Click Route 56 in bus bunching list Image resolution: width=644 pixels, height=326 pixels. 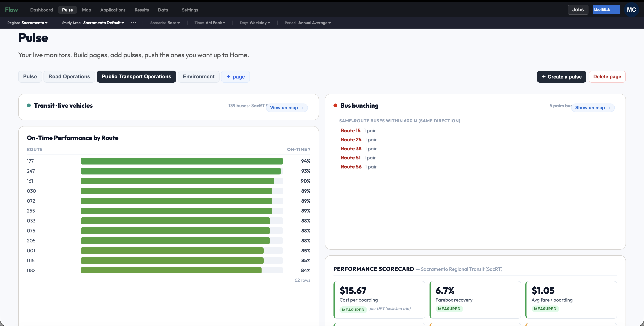click(351, 166)
